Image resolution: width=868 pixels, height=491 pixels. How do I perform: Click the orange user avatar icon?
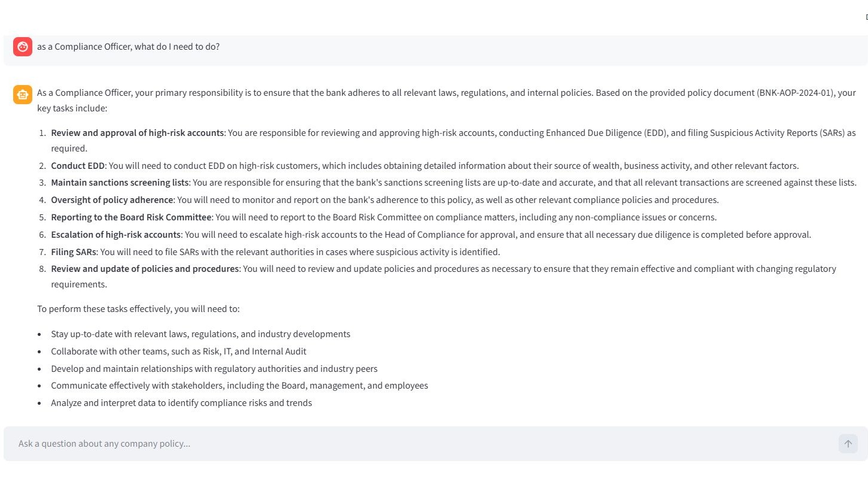coord(23,46)
